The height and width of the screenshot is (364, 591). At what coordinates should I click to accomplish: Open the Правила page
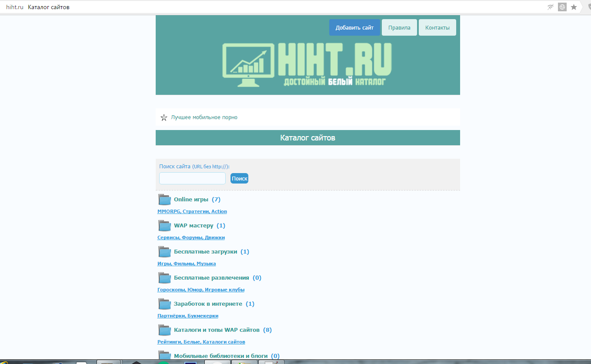point(399,27)
